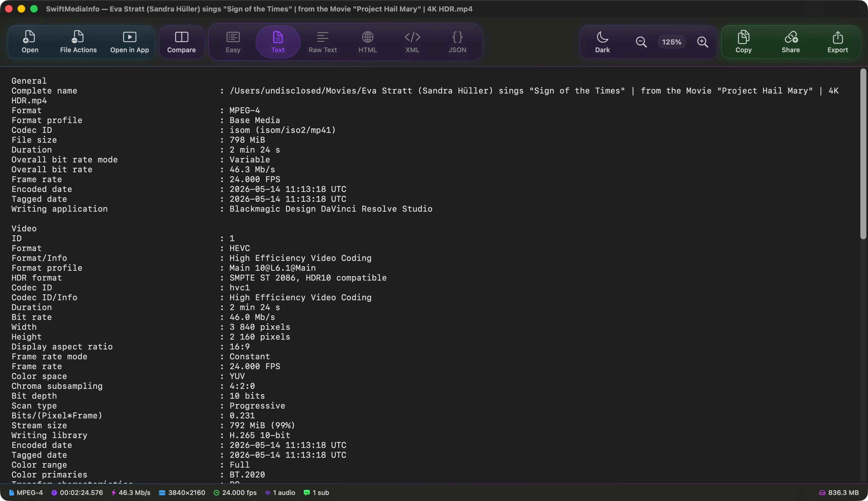
Task: Switch to the Easy view tab
Action: (233, 42)
